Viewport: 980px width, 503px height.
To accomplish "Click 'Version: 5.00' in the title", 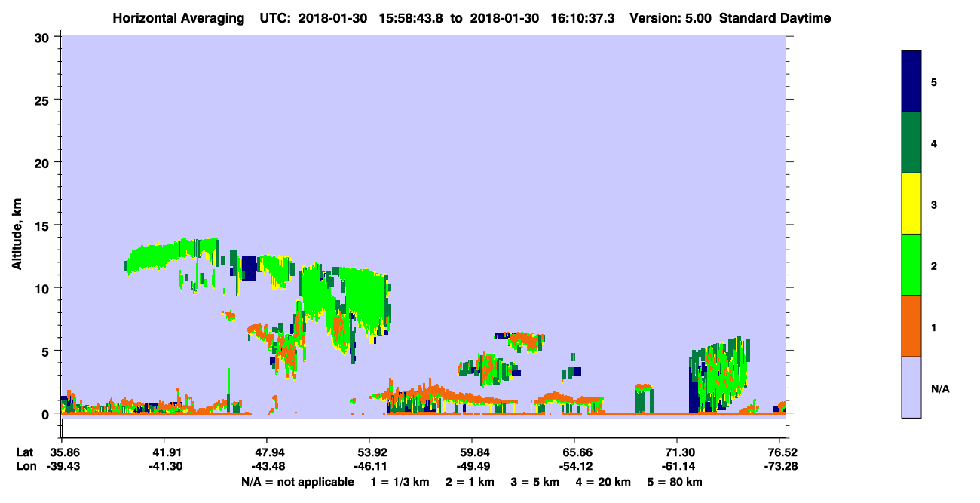I will pyautogui.click(x=672, y=18).
